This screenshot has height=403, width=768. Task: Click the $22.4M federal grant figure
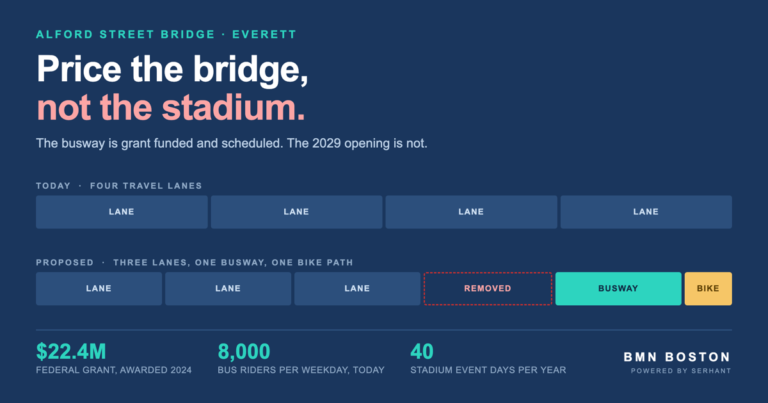pos(71,352)
